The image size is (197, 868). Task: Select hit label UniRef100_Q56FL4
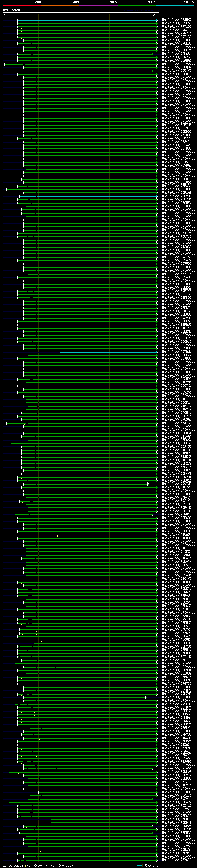(x=176, y=403)
